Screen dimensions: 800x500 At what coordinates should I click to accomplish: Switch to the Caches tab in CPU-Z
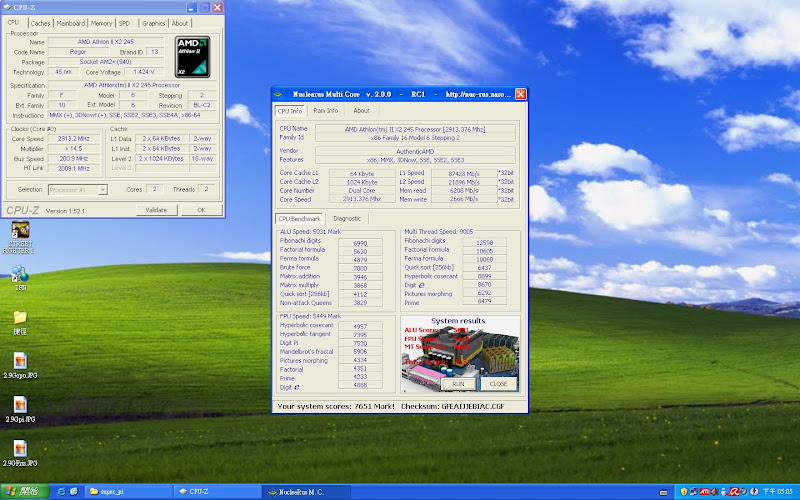click(40, 23)
